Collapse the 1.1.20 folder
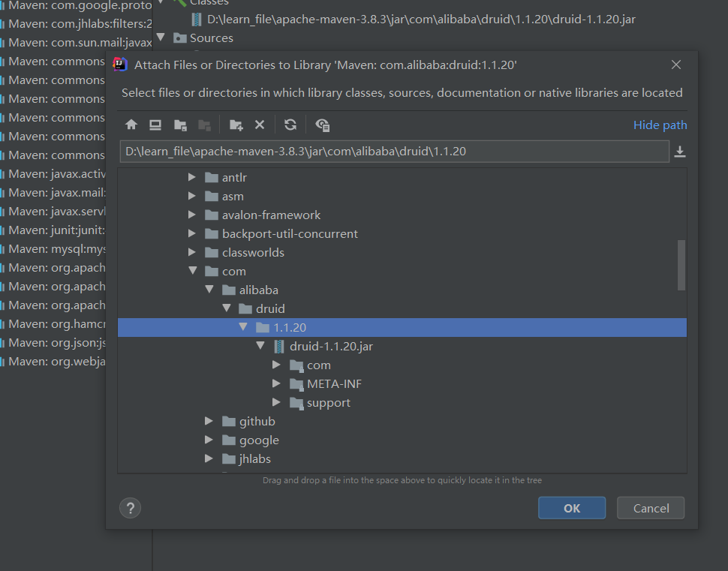 [x=243, y=327]
